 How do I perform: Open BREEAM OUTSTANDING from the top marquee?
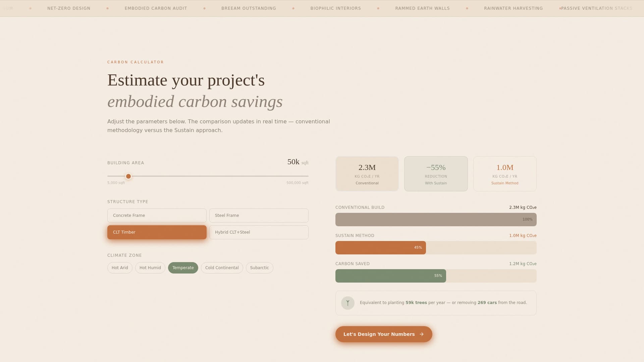point(249,8)
